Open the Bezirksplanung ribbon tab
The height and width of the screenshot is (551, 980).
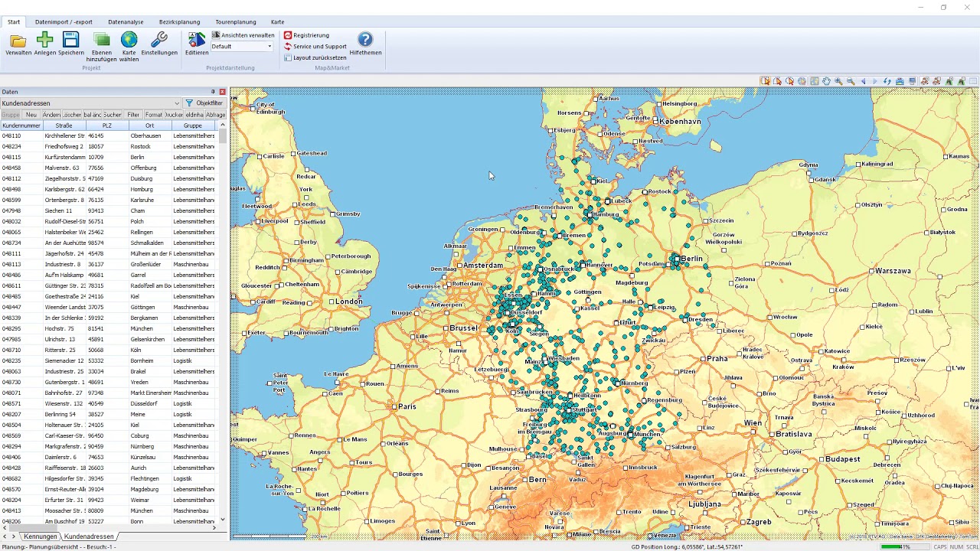[x=180, y=22]
